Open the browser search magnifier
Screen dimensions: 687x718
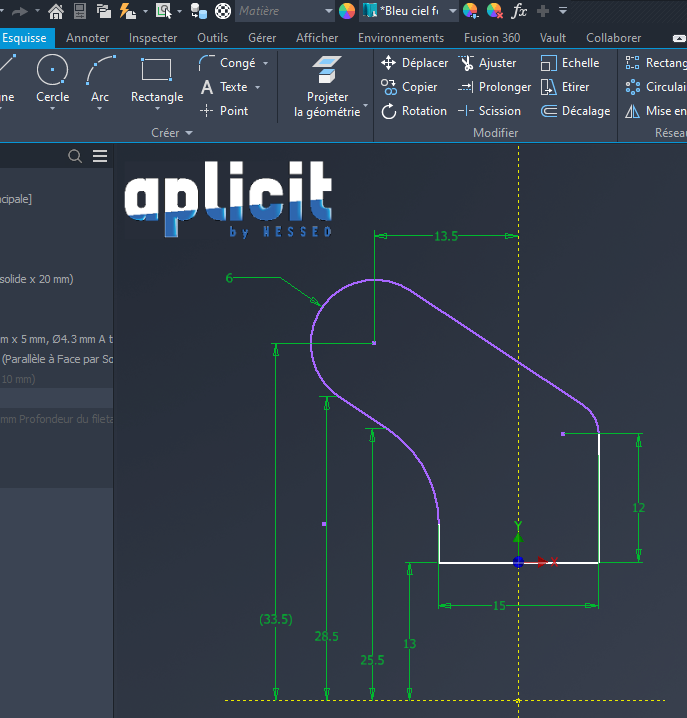pyautogui.click(x=75, y=156)
